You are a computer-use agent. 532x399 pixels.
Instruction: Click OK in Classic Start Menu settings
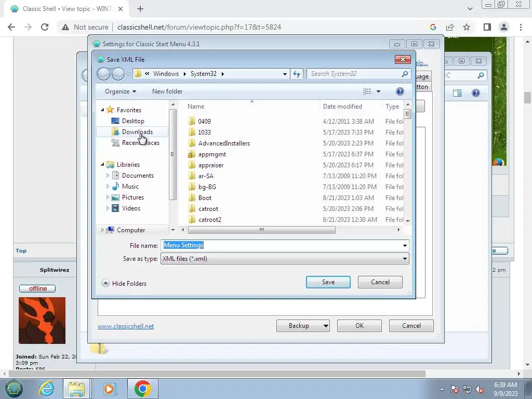[360, 326]
